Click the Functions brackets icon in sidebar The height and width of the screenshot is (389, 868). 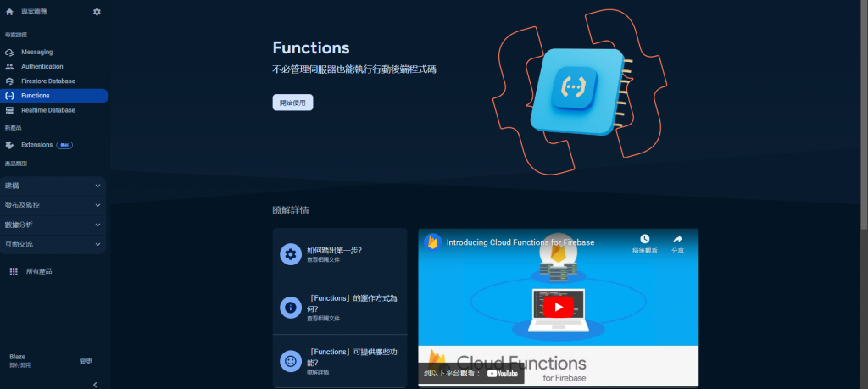coord(9,96)
